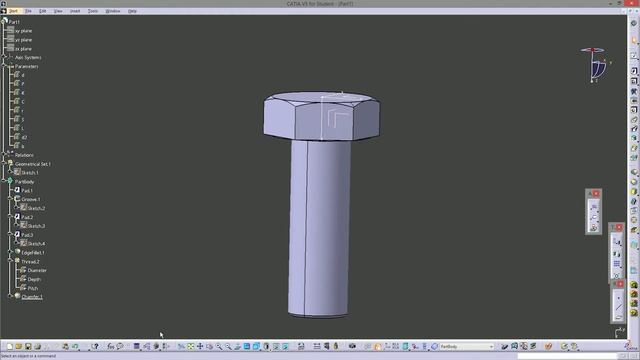Select parameter d2 in Parameters list
Image resolution: width=640 pixels, height=360 pixels.
[24, 138]
